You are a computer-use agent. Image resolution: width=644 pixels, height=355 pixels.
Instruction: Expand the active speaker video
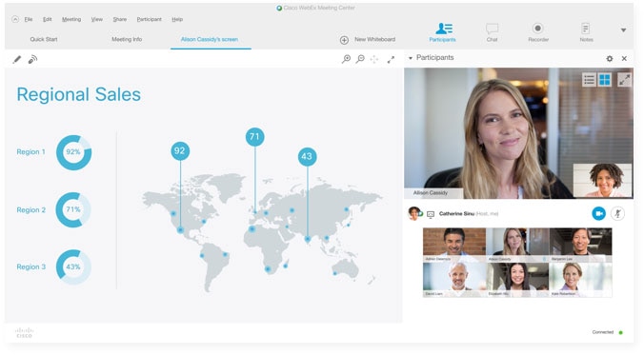pos(624,80)
